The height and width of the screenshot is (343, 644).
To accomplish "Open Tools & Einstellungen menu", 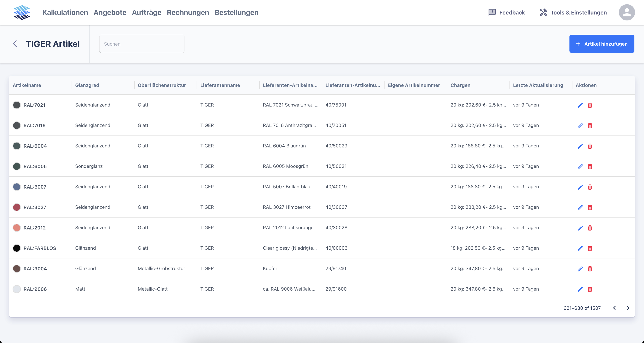I will point(573,13).
